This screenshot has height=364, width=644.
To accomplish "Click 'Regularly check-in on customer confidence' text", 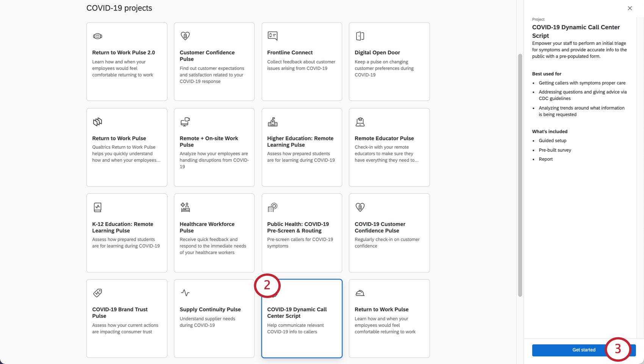I will (x=387, y=243).
